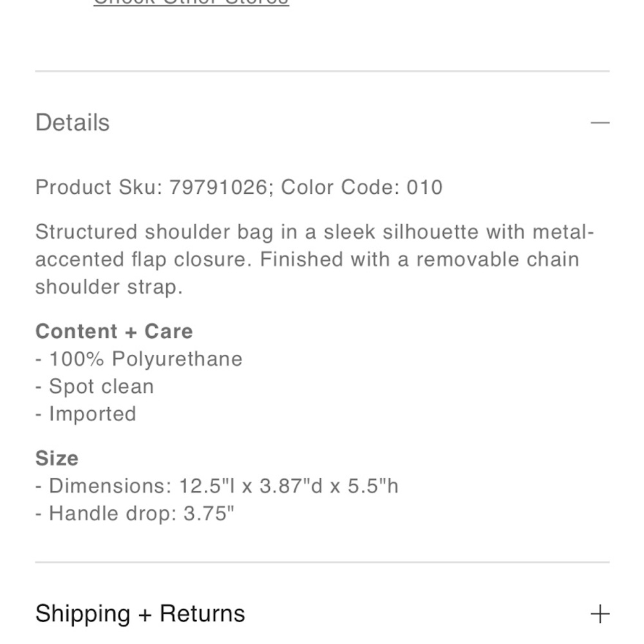
Task: Click the Dimensions 12.5"l x 3.87"d line
Action: 217,486
